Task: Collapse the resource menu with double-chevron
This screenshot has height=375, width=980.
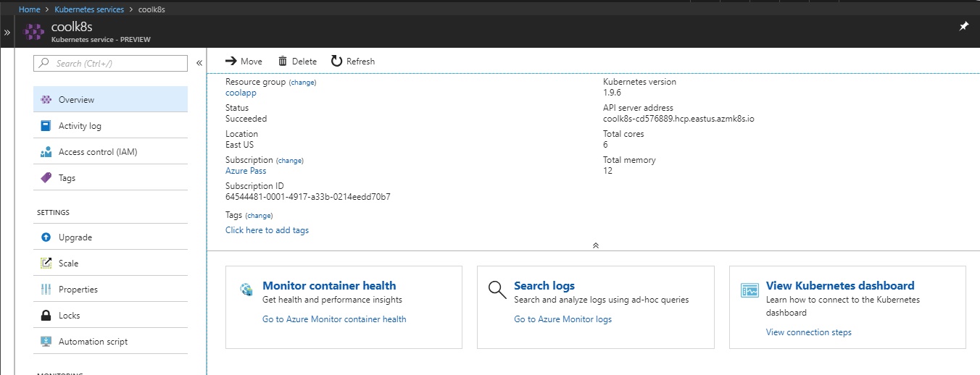Action: [199, 64]
